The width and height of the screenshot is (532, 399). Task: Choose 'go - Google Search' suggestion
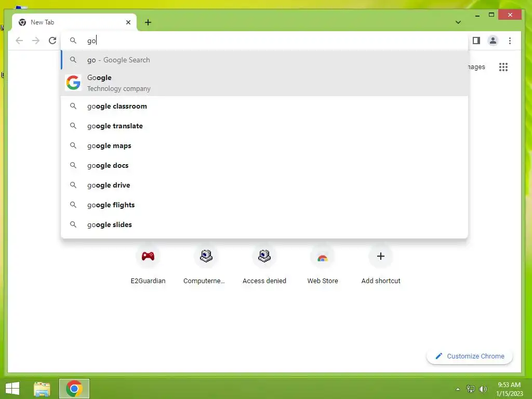coord(264,60)
